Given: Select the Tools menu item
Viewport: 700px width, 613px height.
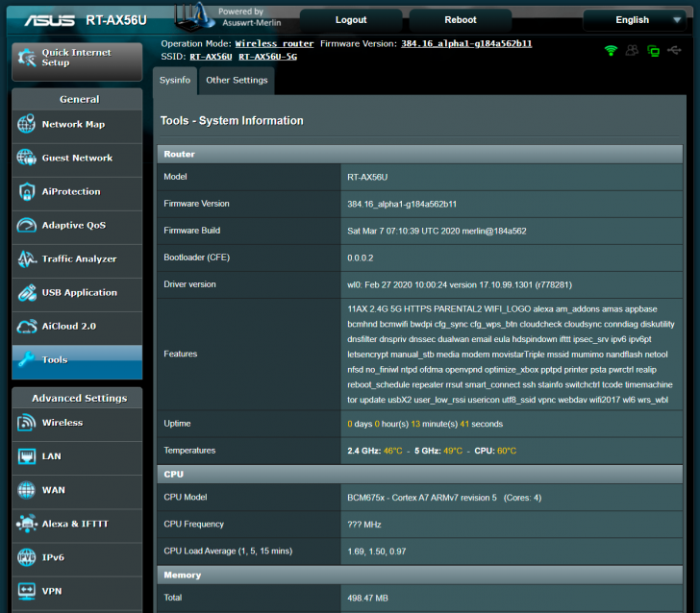Looking at the screenshot, I should (x=77, y=362).
